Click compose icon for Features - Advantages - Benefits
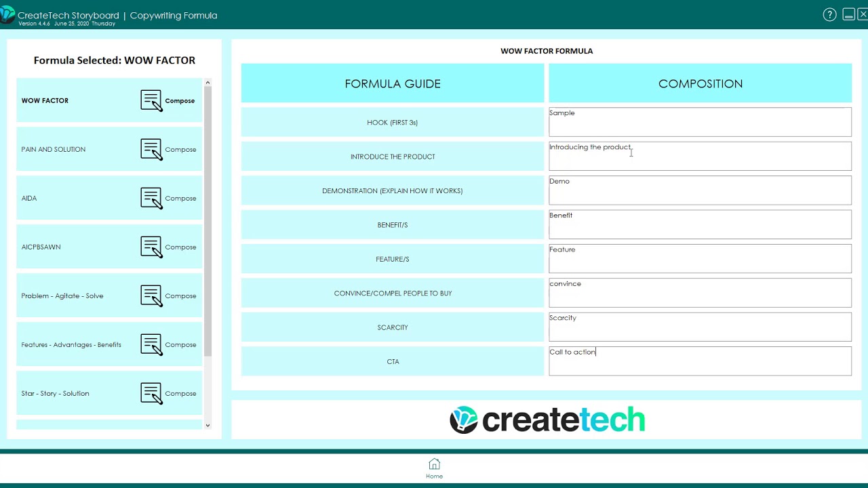 point(151,344)
